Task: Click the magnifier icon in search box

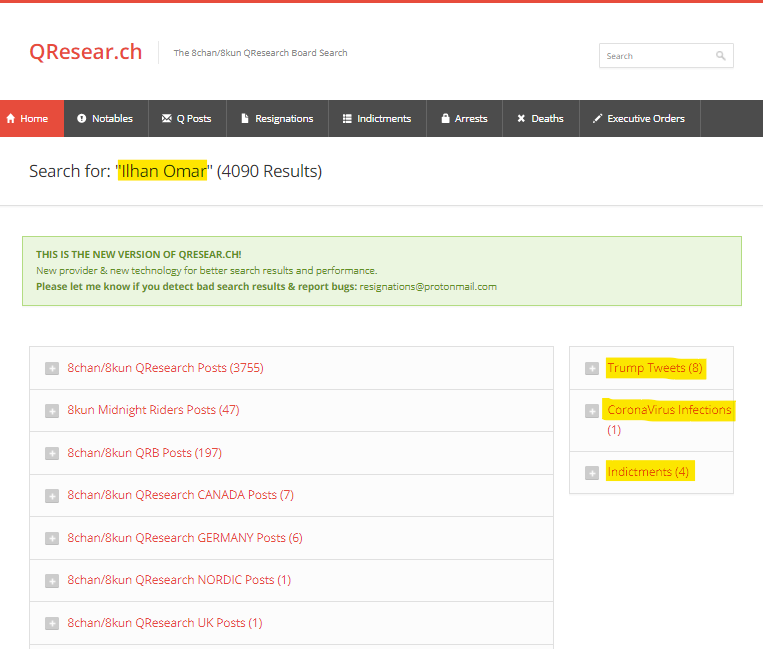Action: [x=721, y=56]
